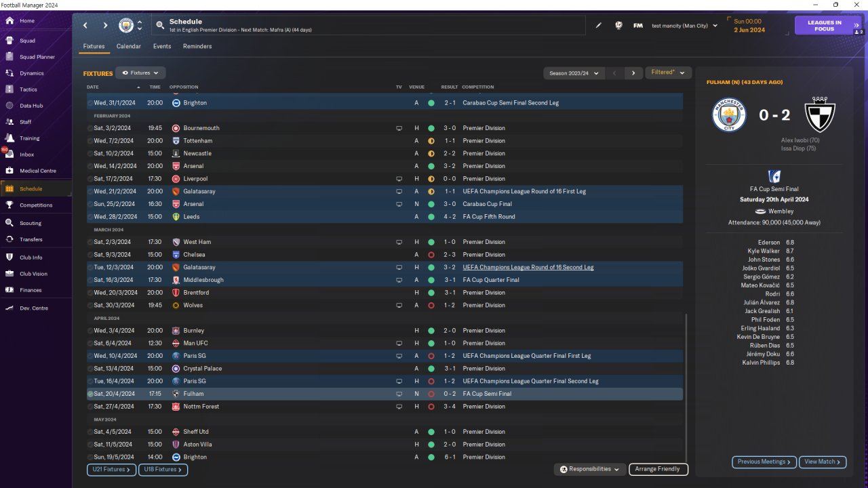Select the Nottm Forest 3 - 4 fixture row

[x=384, y=407]
